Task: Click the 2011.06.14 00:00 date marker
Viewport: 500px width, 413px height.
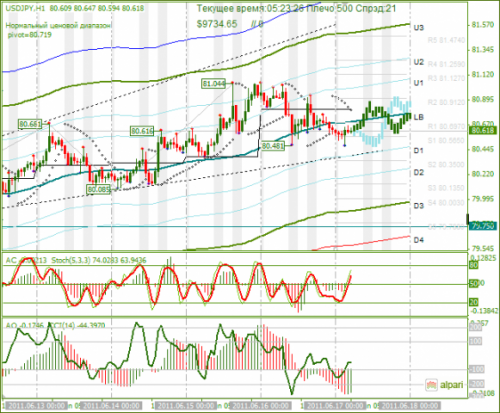Action: (x=111, y=406)
